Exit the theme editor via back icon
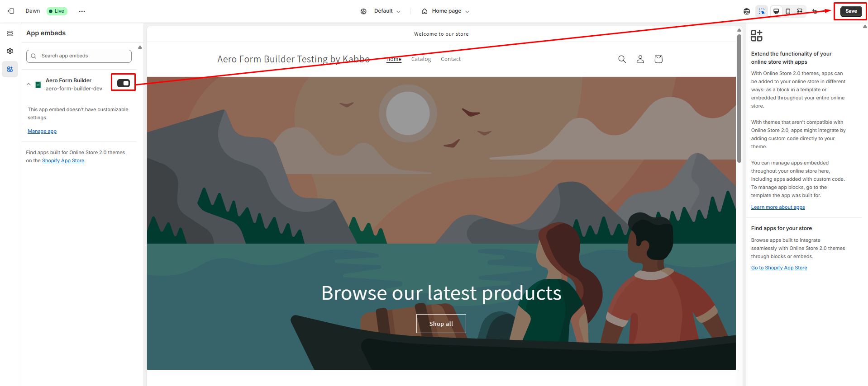 click(11, 11)
